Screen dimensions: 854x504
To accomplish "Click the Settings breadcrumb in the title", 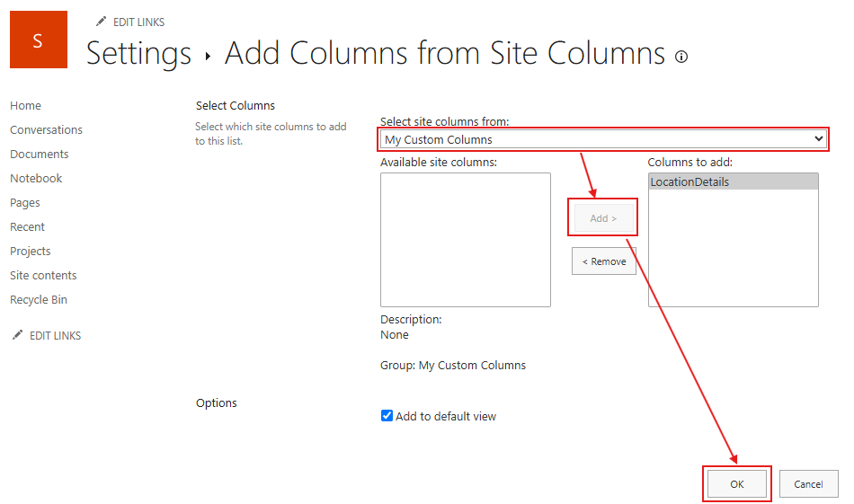I will pyautogui.click(x=138, y=54).
